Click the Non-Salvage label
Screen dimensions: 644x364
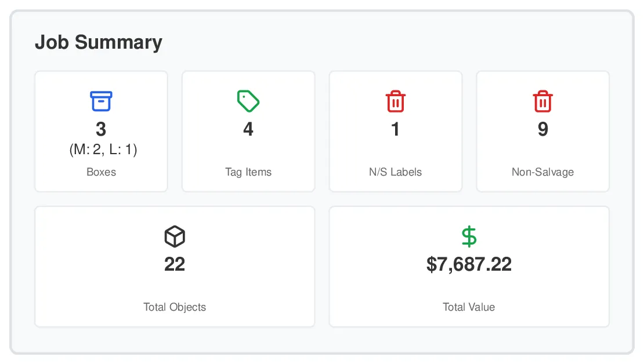(542, 172)
